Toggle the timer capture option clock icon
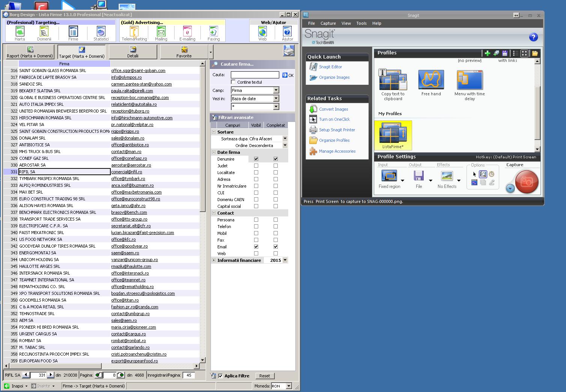The height and width of the screenshot is (392, 566). pyautogui.click(x=491, y=174)
